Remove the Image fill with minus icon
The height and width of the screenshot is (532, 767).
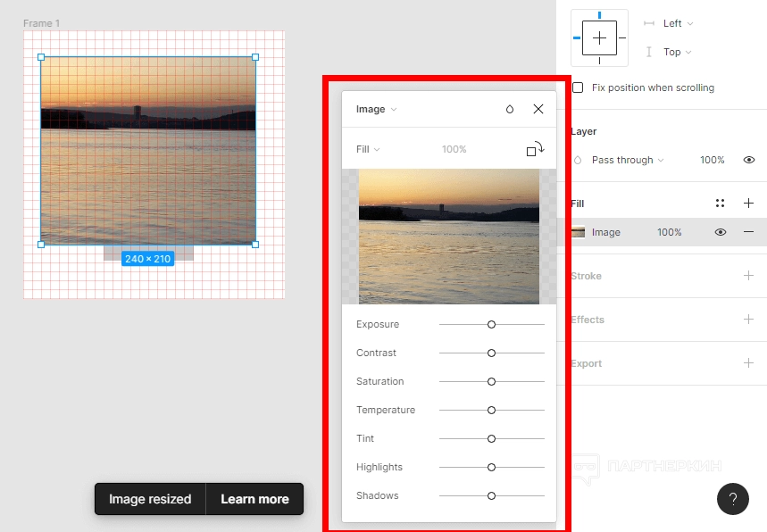748,232
